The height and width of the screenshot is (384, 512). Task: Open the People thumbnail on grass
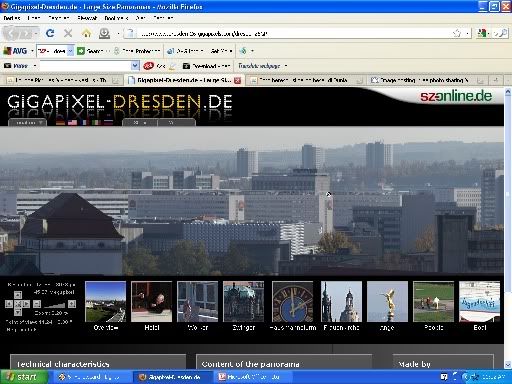coord(433,301)
